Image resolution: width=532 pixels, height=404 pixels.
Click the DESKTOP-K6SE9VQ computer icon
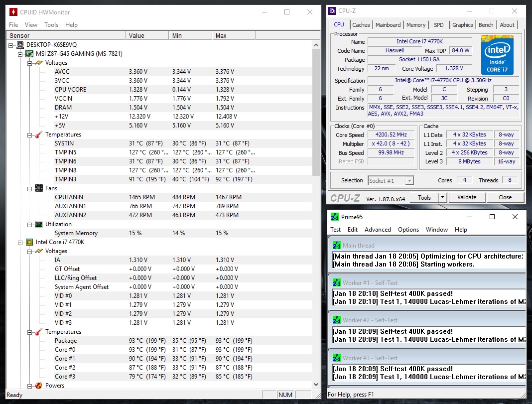point(20,45)
